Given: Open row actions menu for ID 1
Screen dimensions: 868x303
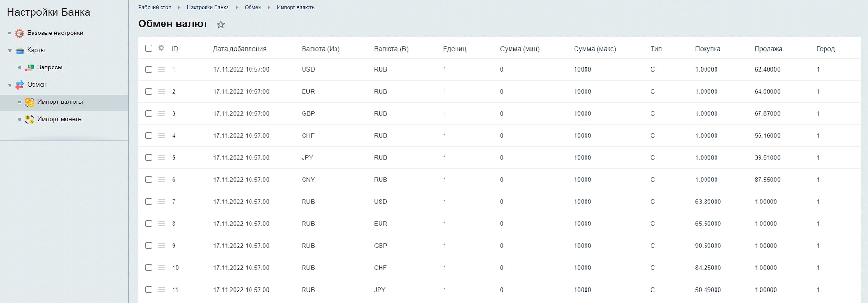Looking at the screenshot, I should [162, 70].
